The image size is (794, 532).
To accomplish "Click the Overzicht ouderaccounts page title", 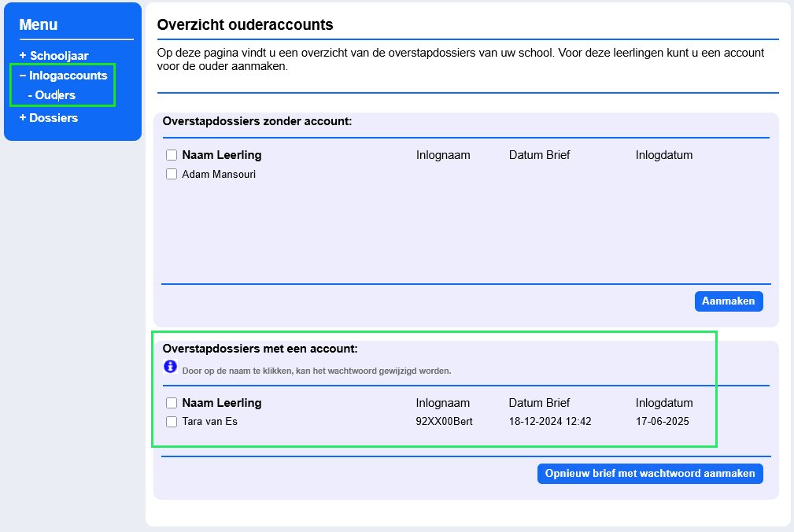I will (x=245, y=25).
